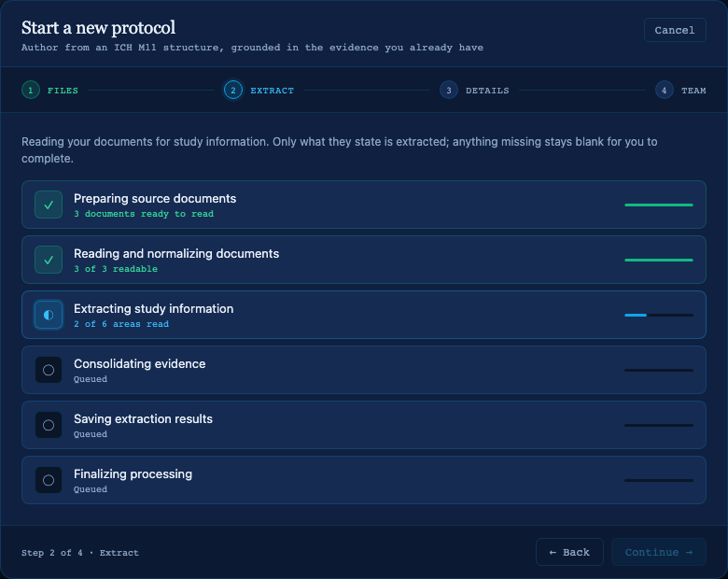This screenshot has height=579, width=728.
Task: Jump to the Details step tab
Action: click(x=474, y=91)
